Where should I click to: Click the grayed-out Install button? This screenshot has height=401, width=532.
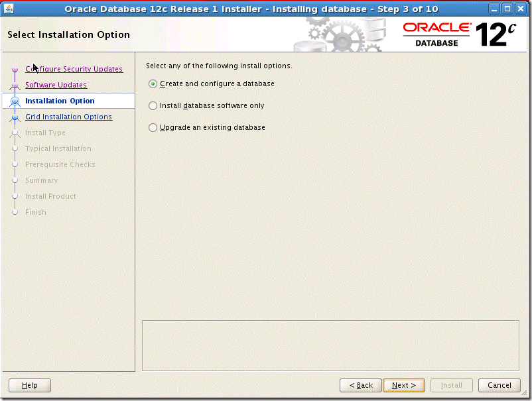tap(451, 385)
